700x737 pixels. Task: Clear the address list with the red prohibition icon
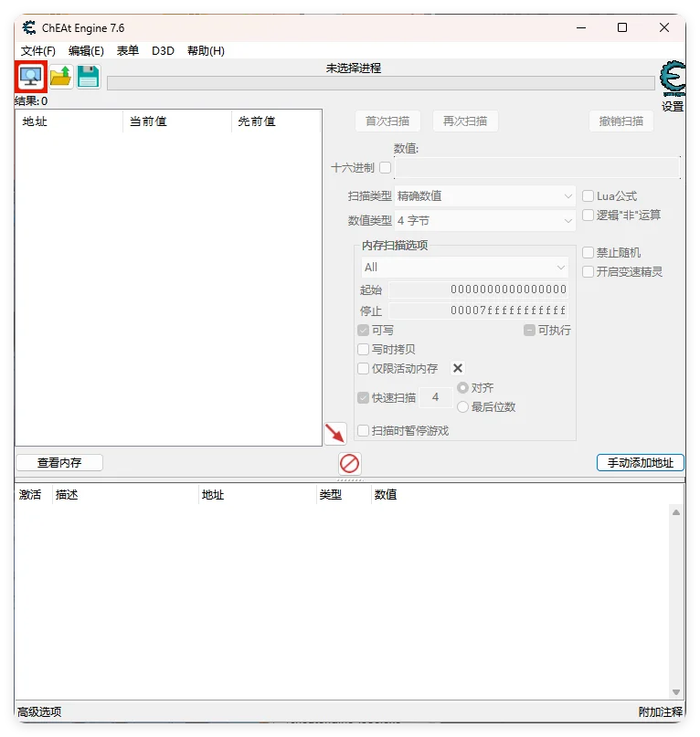click(349, 463)
